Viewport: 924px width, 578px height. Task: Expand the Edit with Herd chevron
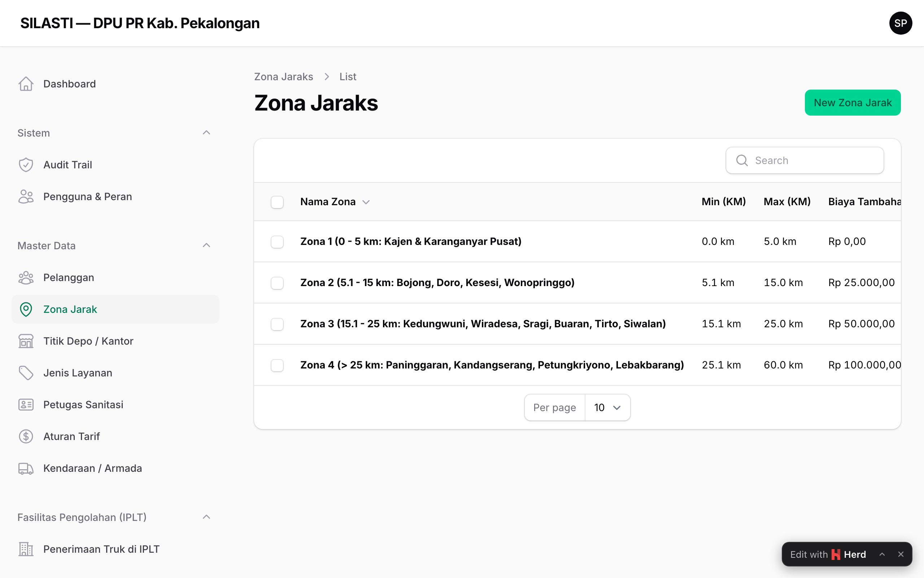882,554
